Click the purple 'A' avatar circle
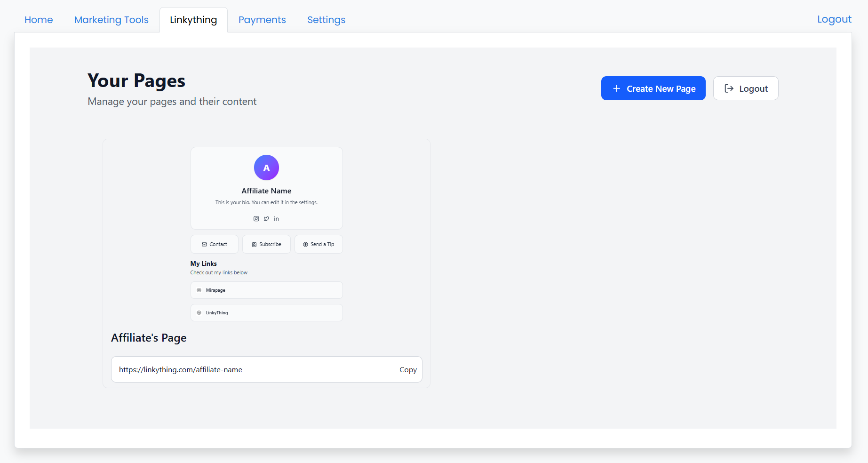 [x=266, y=168]
